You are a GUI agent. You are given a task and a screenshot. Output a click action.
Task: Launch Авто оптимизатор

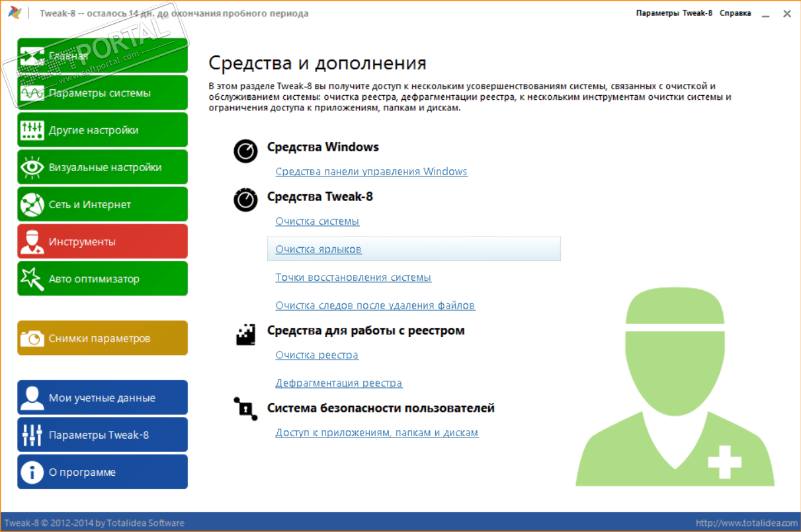[103, 278]
